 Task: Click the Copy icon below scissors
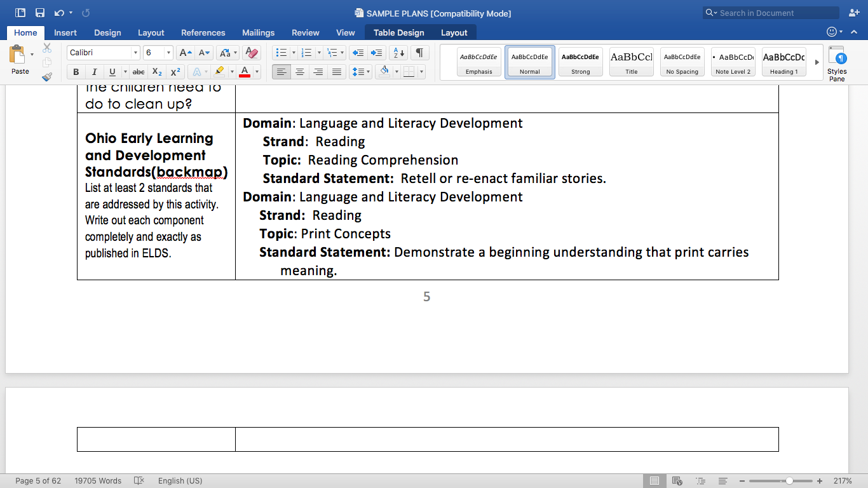47,62
